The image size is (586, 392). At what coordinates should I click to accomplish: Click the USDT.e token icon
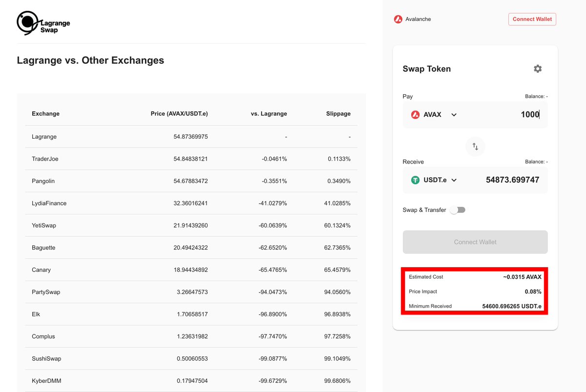point(415,180)
